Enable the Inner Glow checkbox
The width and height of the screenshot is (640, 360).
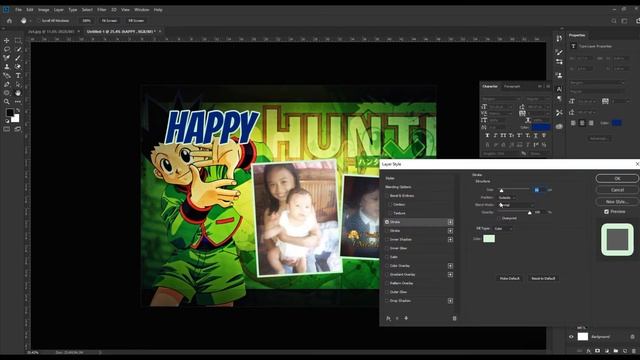pos(387,248)
